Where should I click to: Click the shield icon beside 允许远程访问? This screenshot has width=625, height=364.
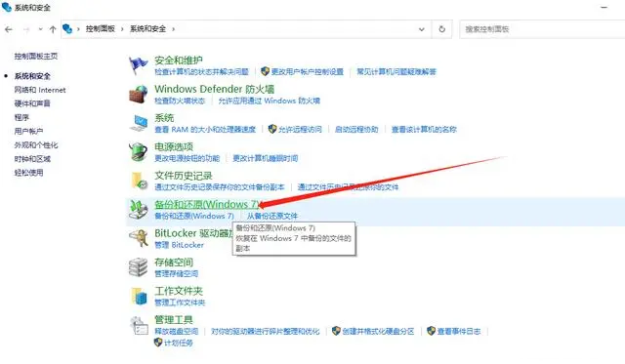272,129
